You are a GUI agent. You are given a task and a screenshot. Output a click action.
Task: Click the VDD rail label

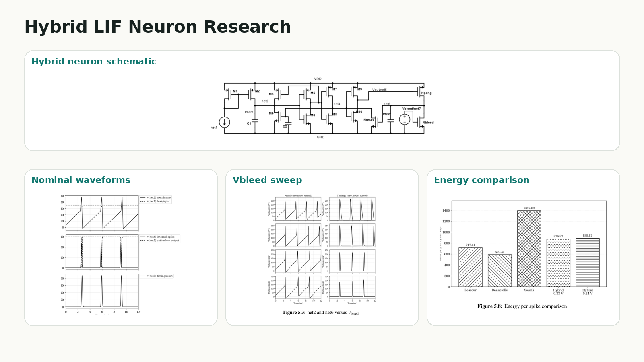click(318, 79)
